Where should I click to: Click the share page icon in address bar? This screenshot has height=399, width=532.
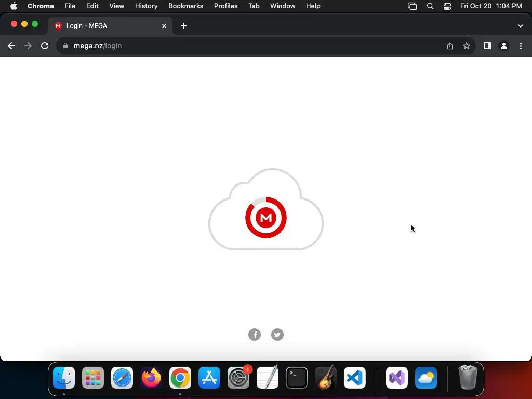click(x=450, y=46)
